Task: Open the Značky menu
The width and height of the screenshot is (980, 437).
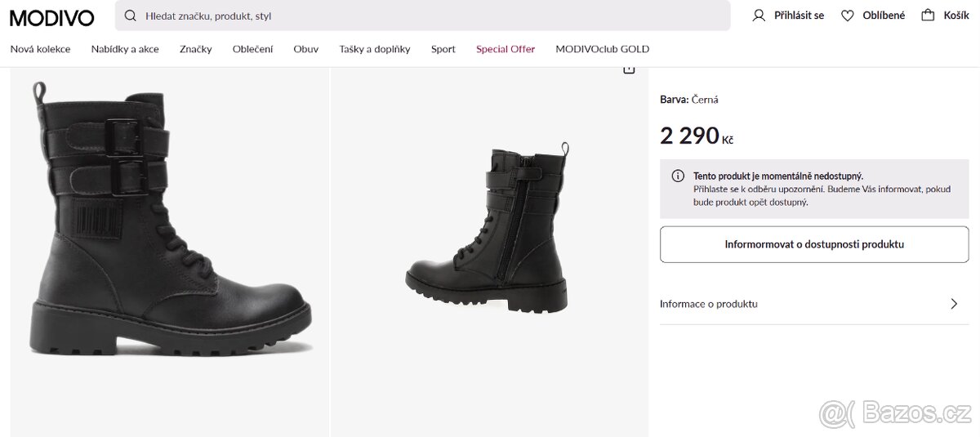Action: click(196, 49)
